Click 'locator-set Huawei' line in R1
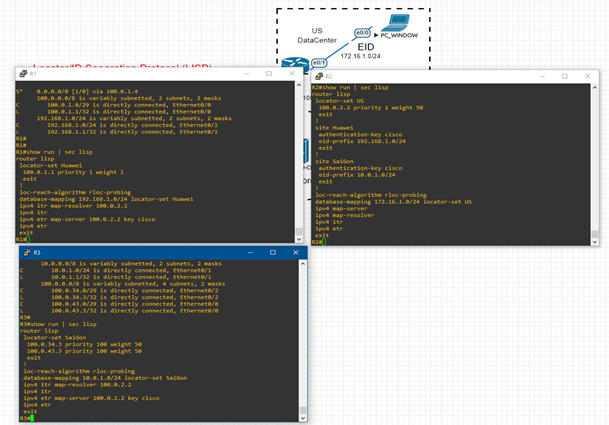The width and height of the screenshot is (609, 425). point(50,165)
